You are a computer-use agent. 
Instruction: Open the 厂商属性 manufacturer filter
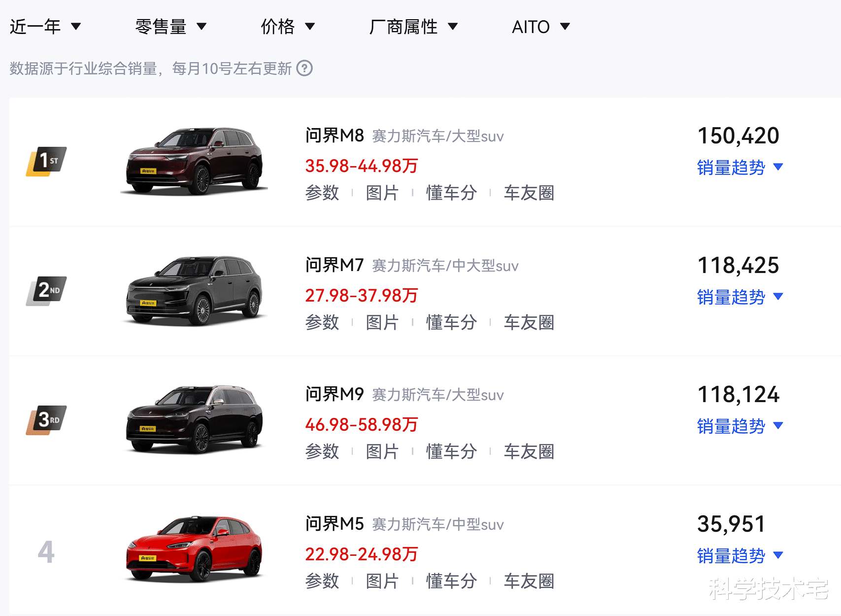(x=413, y=27)
